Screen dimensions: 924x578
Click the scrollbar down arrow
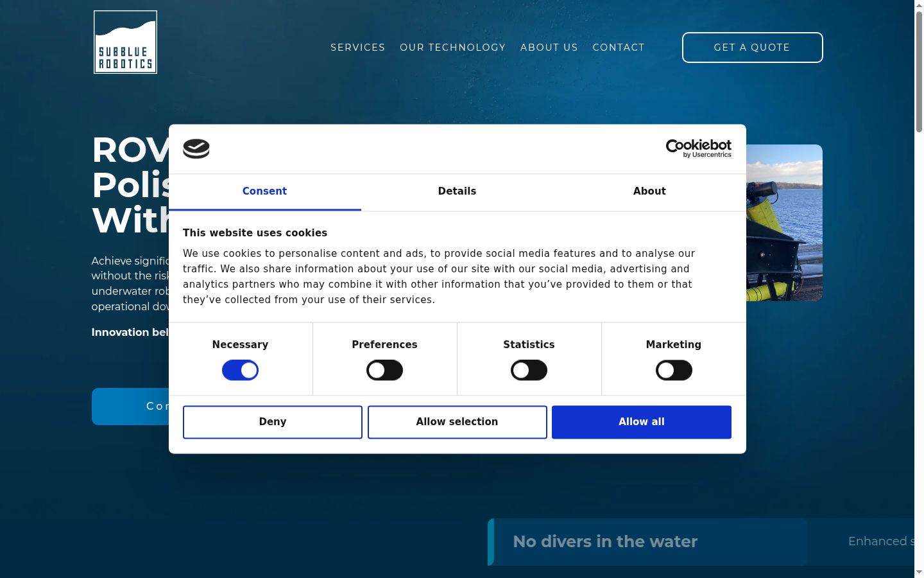(919, 572)
